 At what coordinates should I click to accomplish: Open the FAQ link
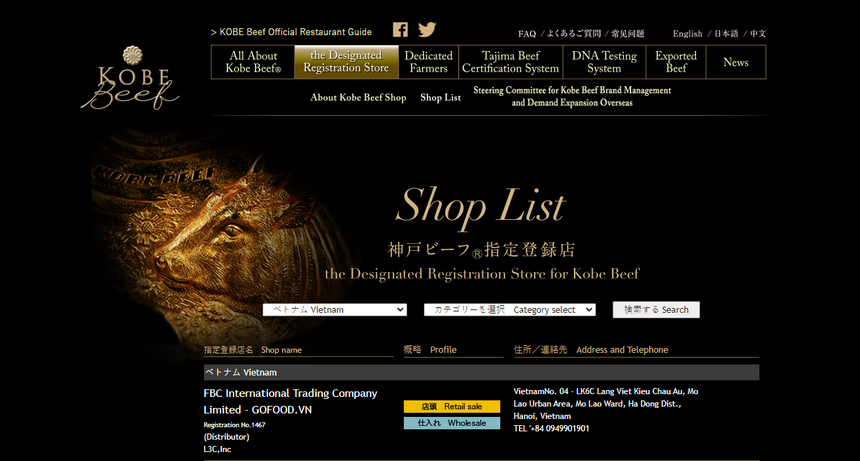tap(527, 34)
